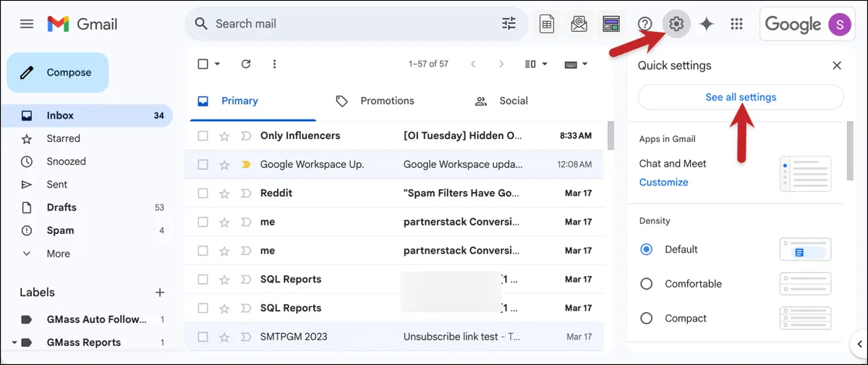Toggle importance marker on Google Workspace email

coord(245,164)
